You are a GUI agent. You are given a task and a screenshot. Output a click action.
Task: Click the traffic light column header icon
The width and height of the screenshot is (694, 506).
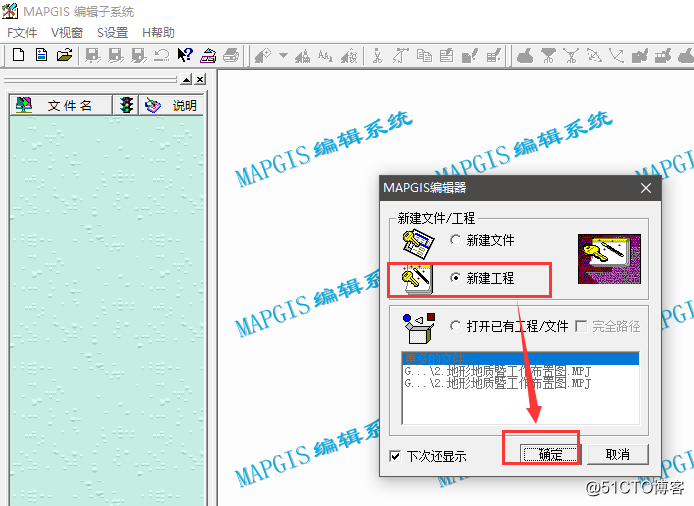pyautogui.click(x=126, y=105)
